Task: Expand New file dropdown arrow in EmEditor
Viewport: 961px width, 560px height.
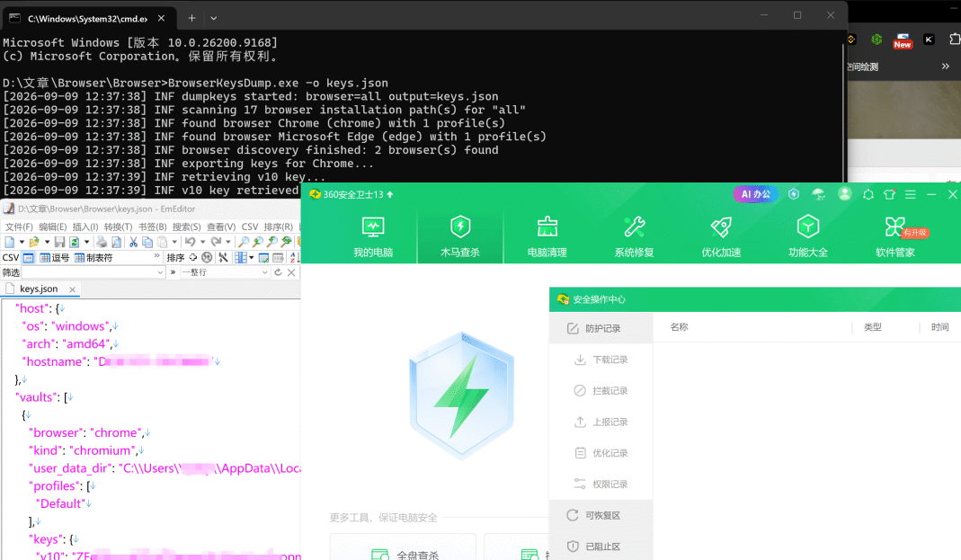Action: 22,242
